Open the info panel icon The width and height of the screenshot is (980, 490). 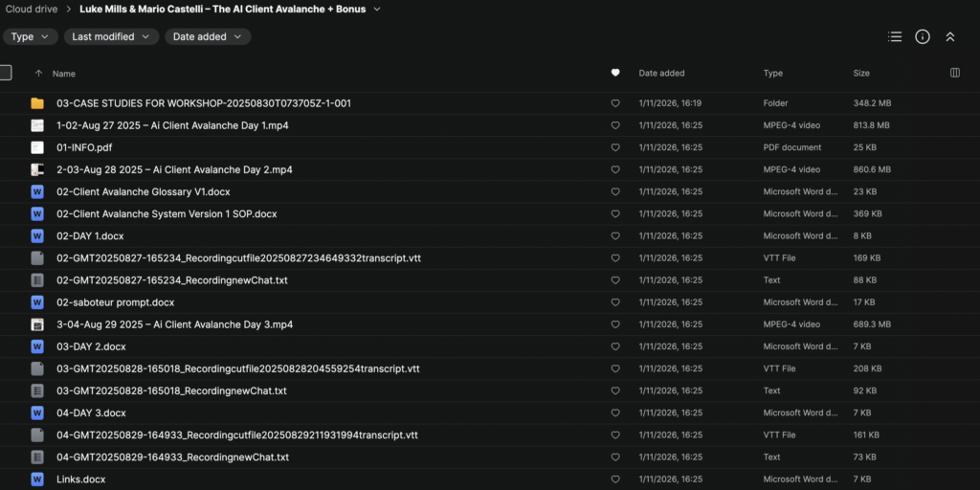[923, 37]
